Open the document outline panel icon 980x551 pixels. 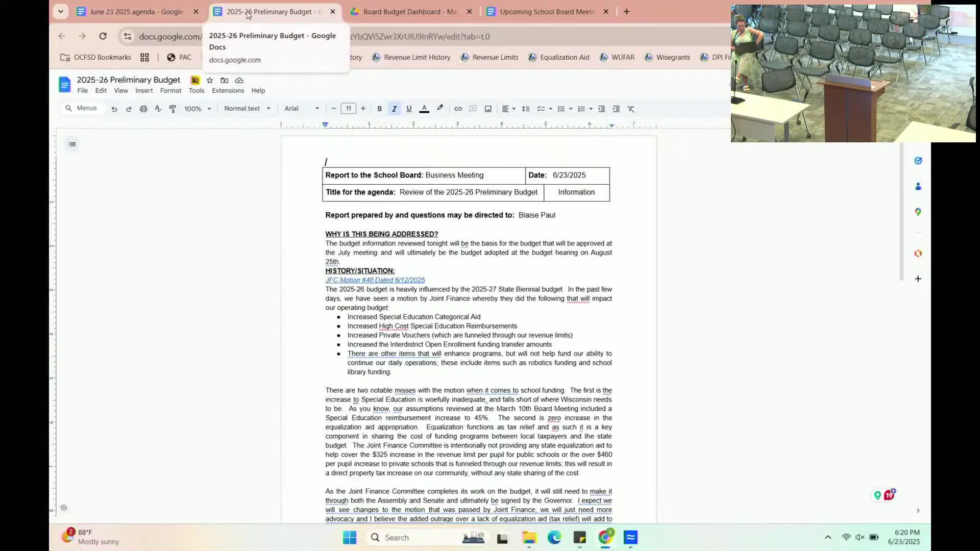tap(72, 144)
